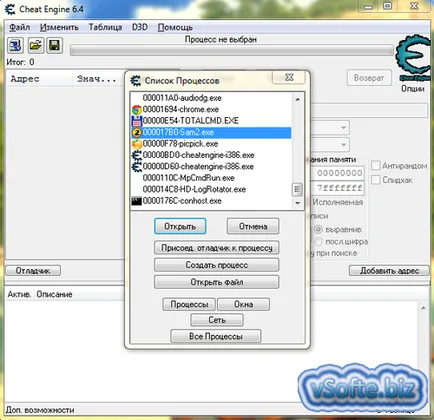Click the Описание column header

click(54, 295)
